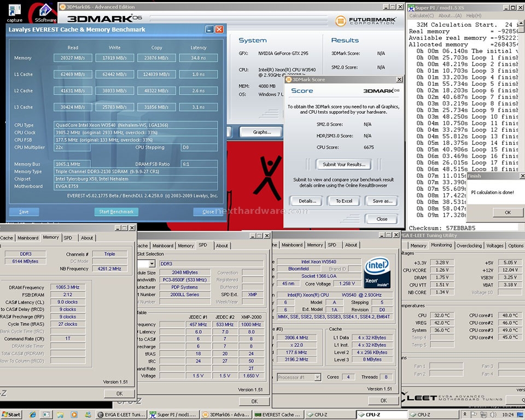The width and height of the screenshot is (525, 420).
Task: Click the 3DMark06 title bar icon
Action: [62, 7]
